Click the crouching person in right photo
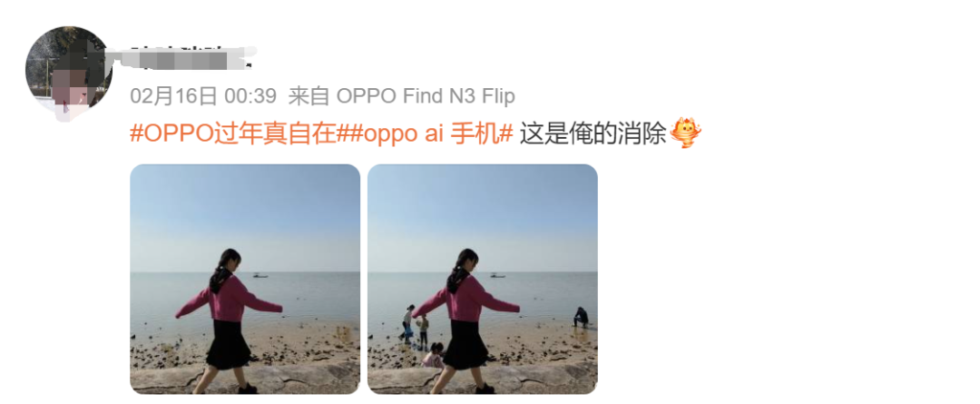This screenshot has height=404, width=980. (x=582, y=317)
